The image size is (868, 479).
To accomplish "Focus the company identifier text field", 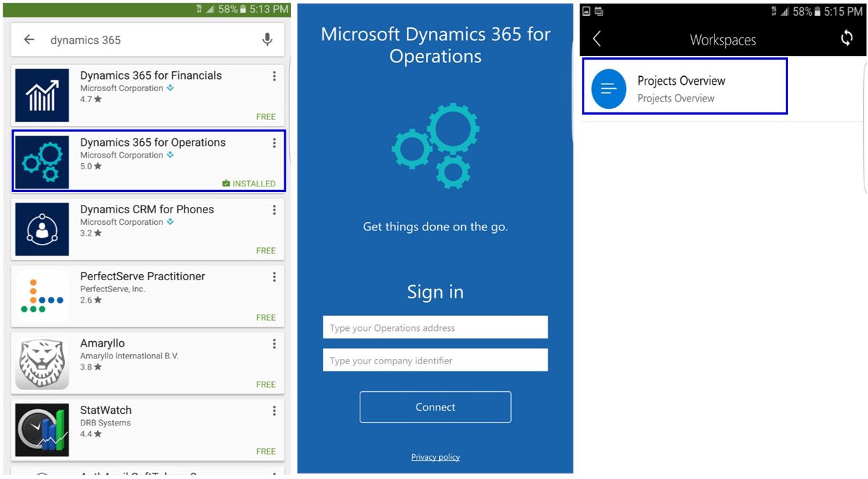I will 435,360.
